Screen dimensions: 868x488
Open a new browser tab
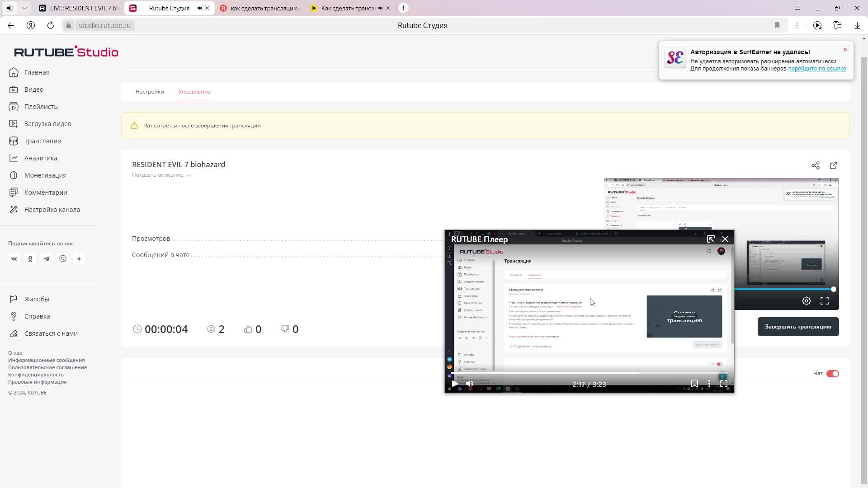[404, 8]
